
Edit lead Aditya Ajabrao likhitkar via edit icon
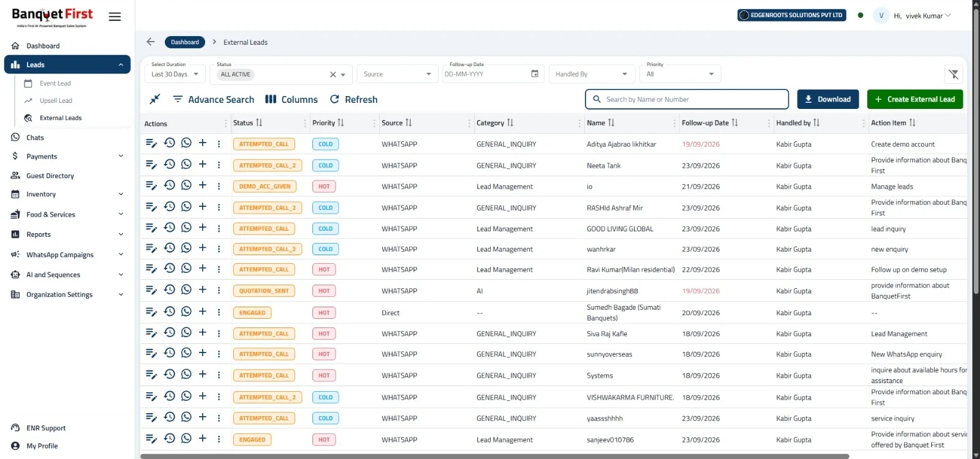(151, 143)
